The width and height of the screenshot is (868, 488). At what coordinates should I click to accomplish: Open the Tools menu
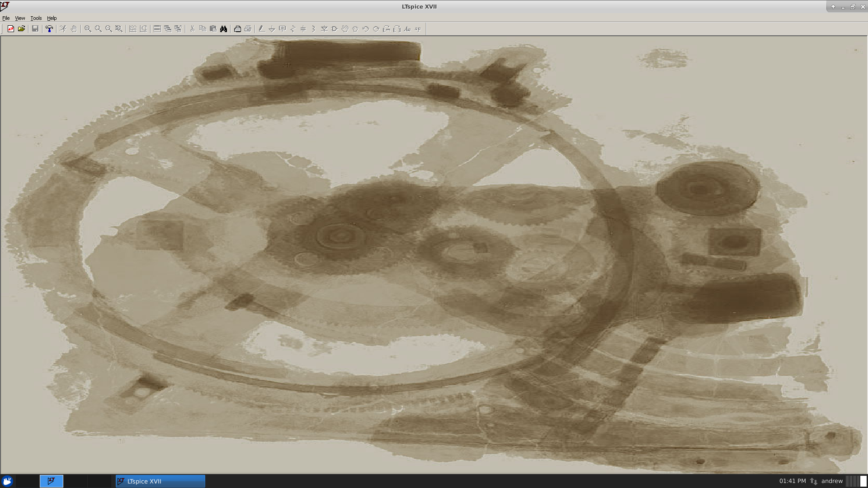(x=36, y=18)
